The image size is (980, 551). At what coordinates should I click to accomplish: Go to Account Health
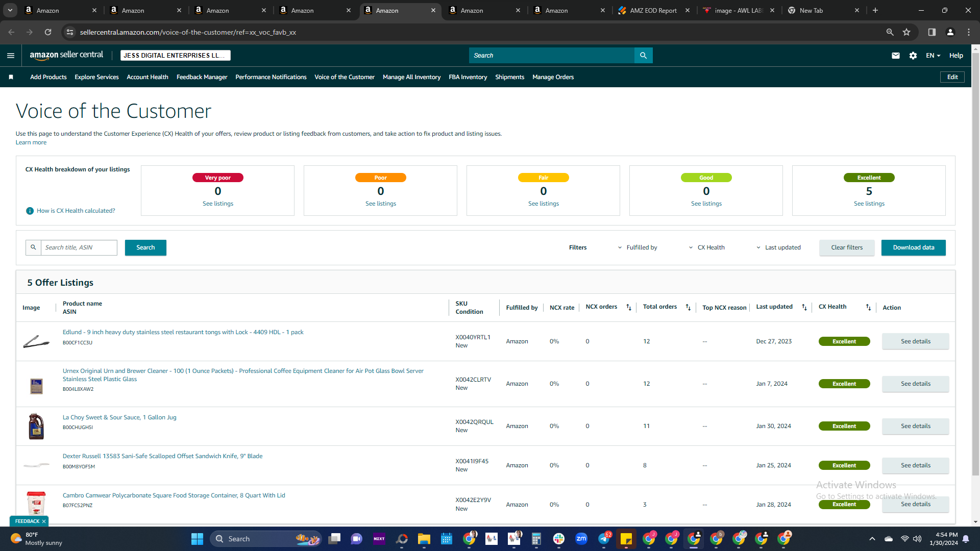(x=148, y=77)
